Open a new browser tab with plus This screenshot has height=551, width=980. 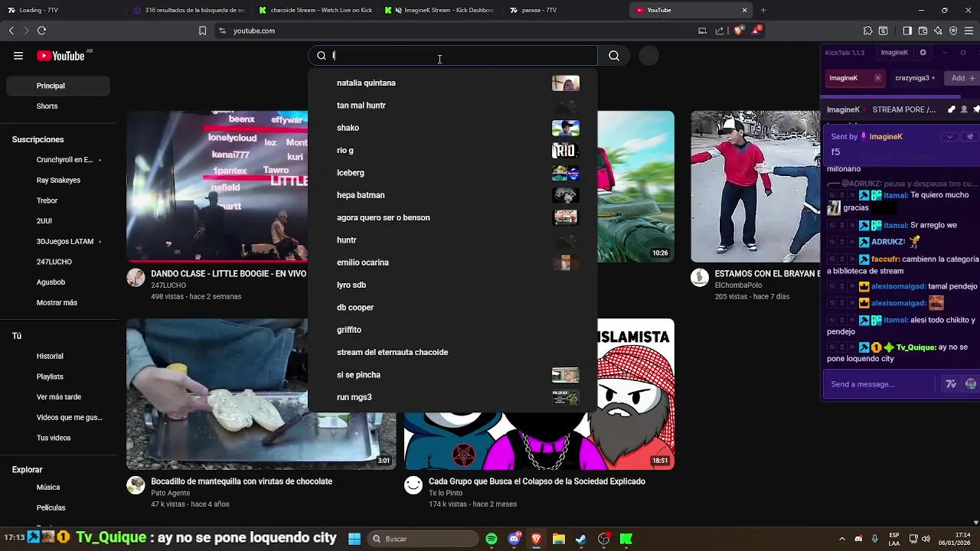click(x=763, y=10)
